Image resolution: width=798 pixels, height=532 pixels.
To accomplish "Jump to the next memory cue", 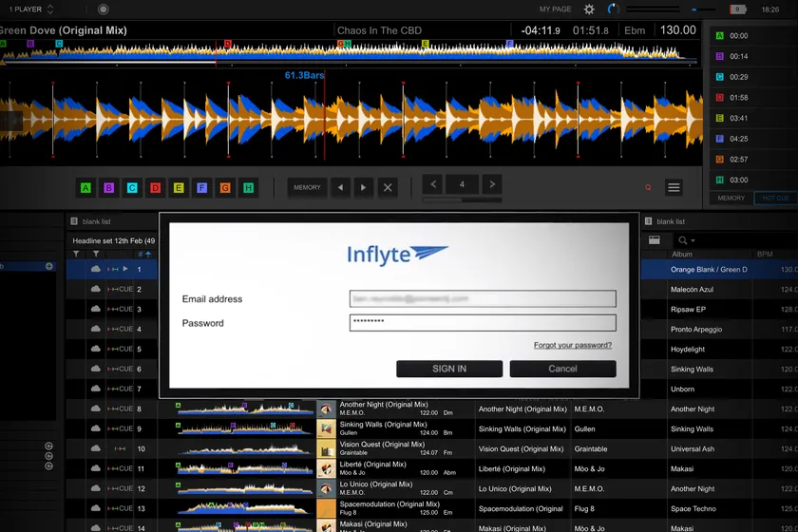I will click(x=364, y=188).
